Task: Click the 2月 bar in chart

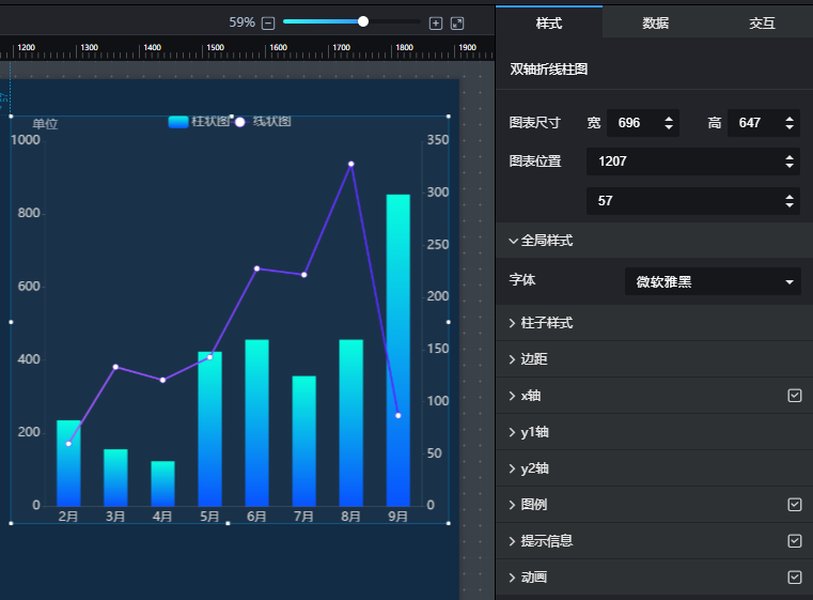Action: click(x=68, y=463)
